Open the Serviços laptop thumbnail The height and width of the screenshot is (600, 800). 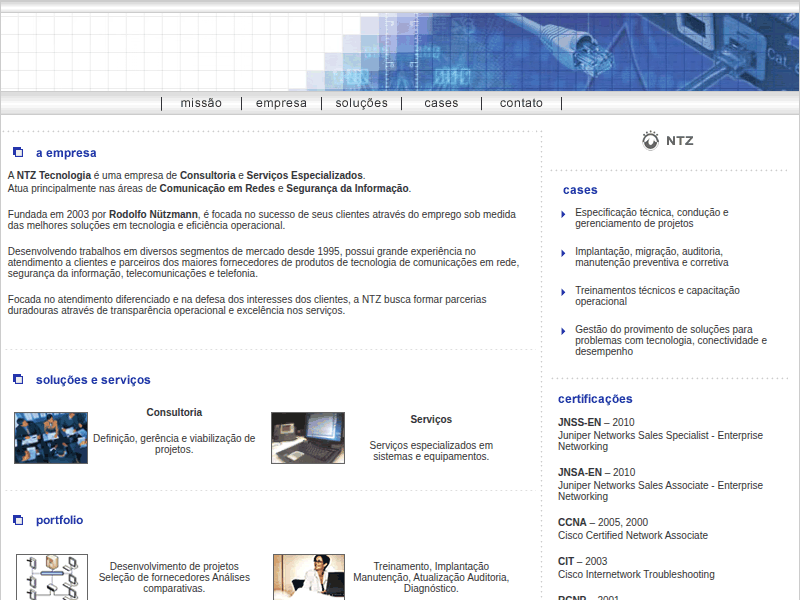pos(308,438)
